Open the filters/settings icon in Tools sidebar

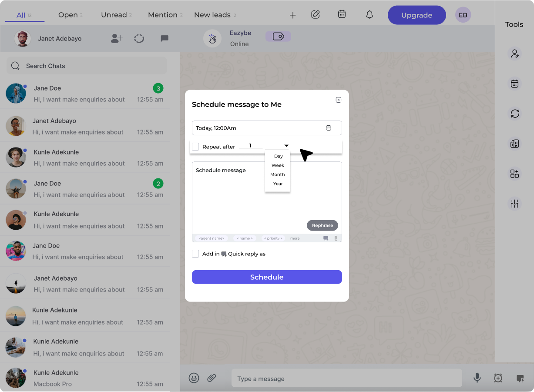(515, 203)
